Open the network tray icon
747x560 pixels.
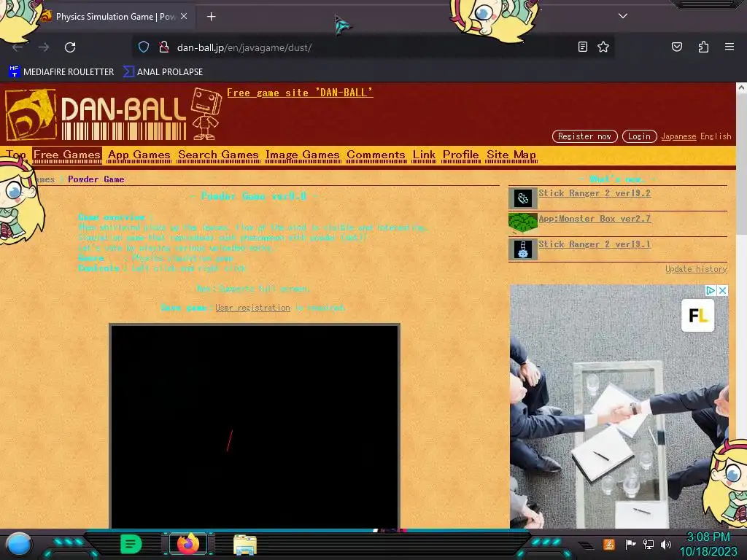(x=649, y=544)
